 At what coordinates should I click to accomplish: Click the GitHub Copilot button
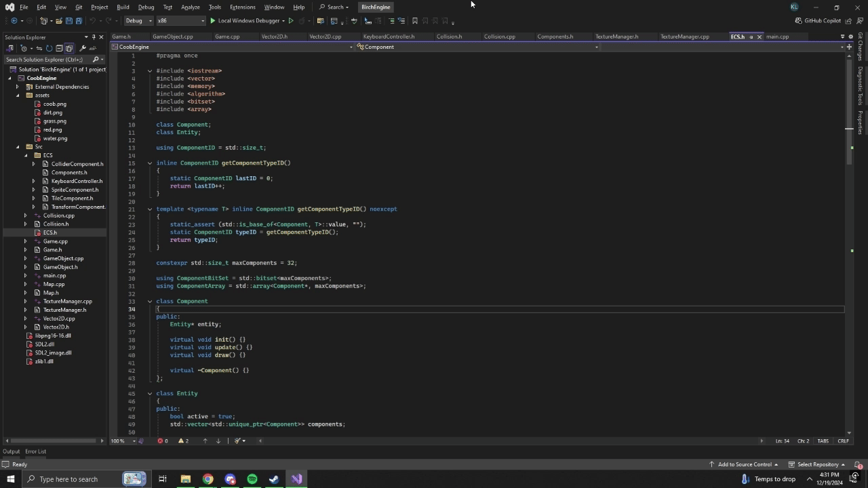818,21
